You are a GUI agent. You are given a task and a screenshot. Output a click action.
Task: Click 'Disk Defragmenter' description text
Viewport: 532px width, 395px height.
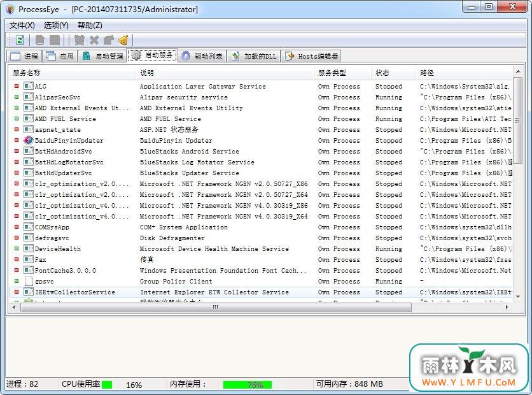[172, 238]
